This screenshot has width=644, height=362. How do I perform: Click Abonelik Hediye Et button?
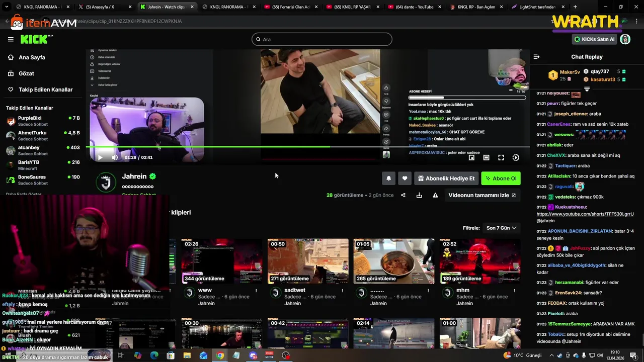point(446,178)
